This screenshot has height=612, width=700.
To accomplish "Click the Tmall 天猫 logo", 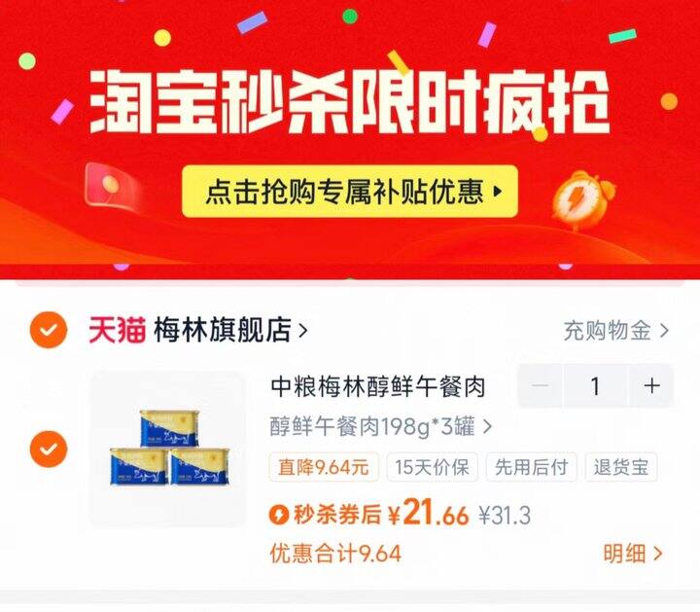I will (x=118, y=330).
